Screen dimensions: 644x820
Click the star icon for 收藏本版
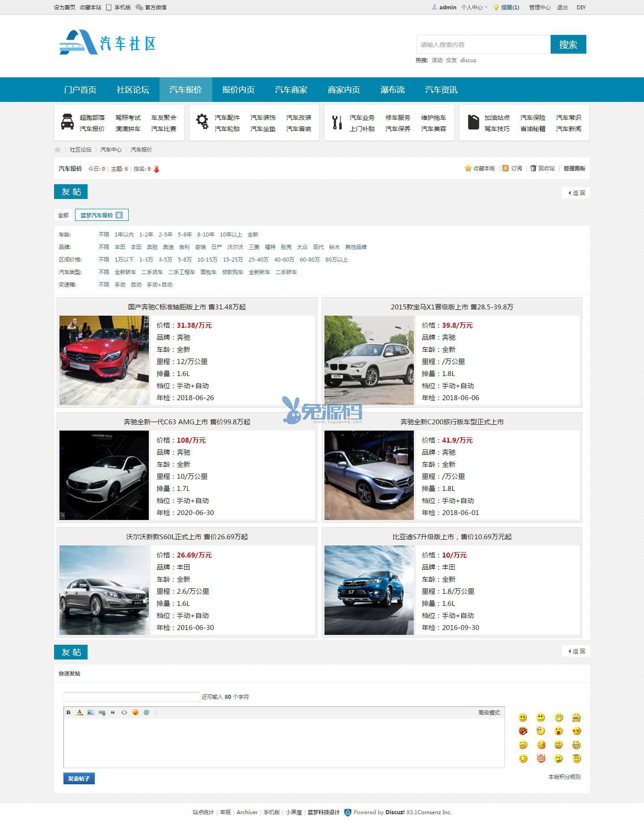(x=468, y=168)
